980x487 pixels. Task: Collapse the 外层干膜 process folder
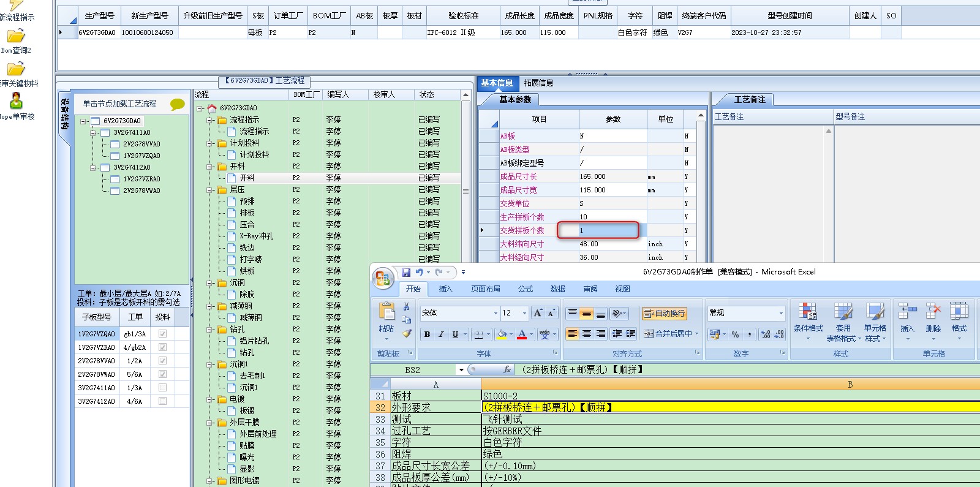coord(209,423)
